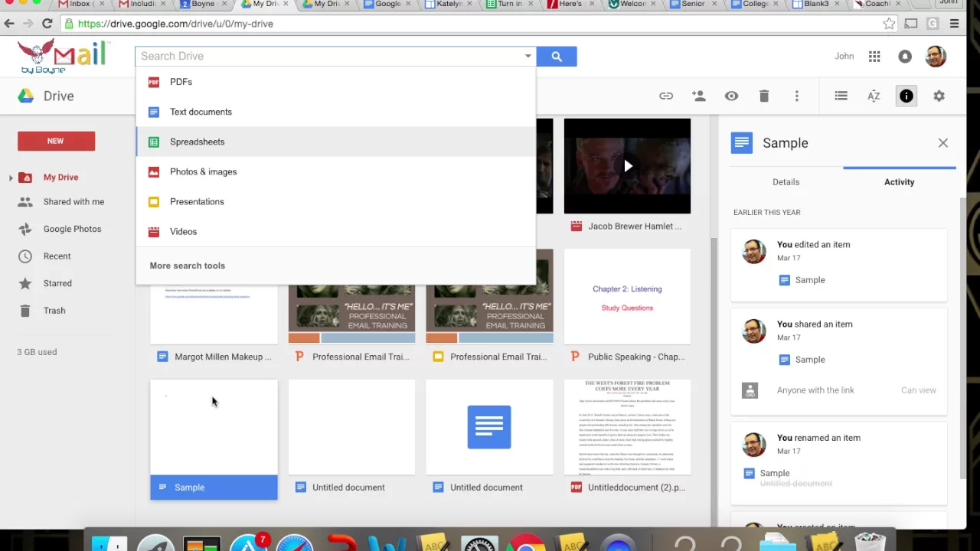980x551 pixels.
Task: Click the Search Drive input field
Action: point(329,56)
